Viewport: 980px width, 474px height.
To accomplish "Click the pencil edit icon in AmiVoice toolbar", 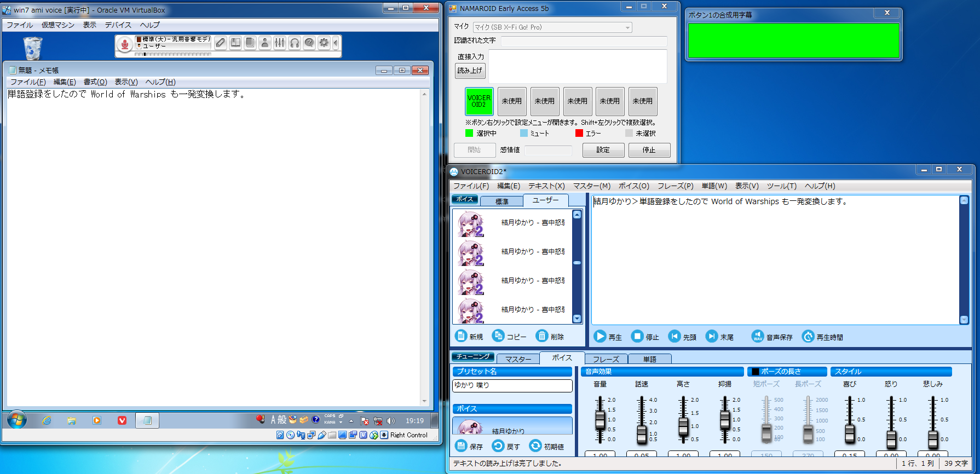I will pos(221,43).
